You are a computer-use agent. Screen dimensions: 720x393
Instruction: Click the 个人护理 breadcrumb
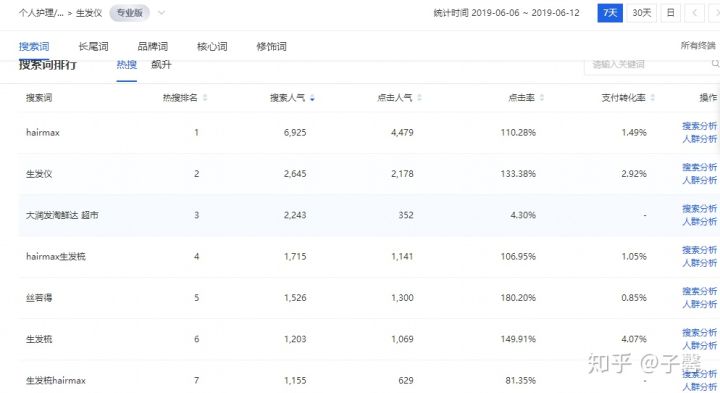(x=41, y=13)
